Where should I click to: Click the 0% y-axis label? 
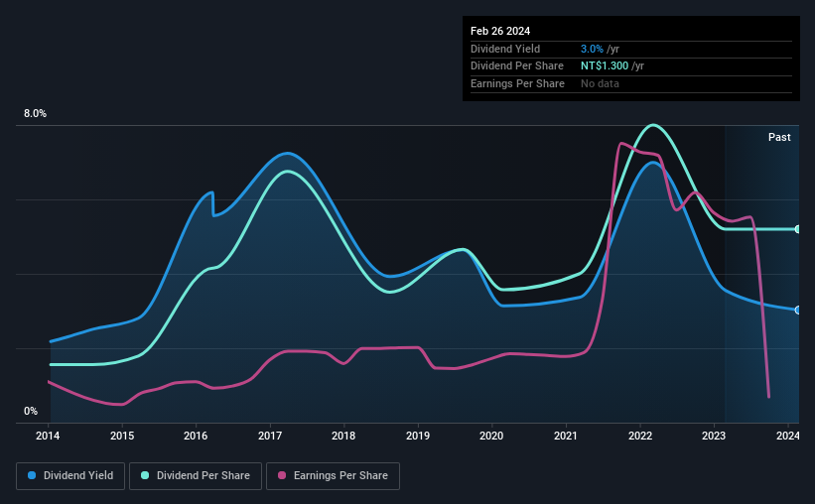click(x=31, y=411)
